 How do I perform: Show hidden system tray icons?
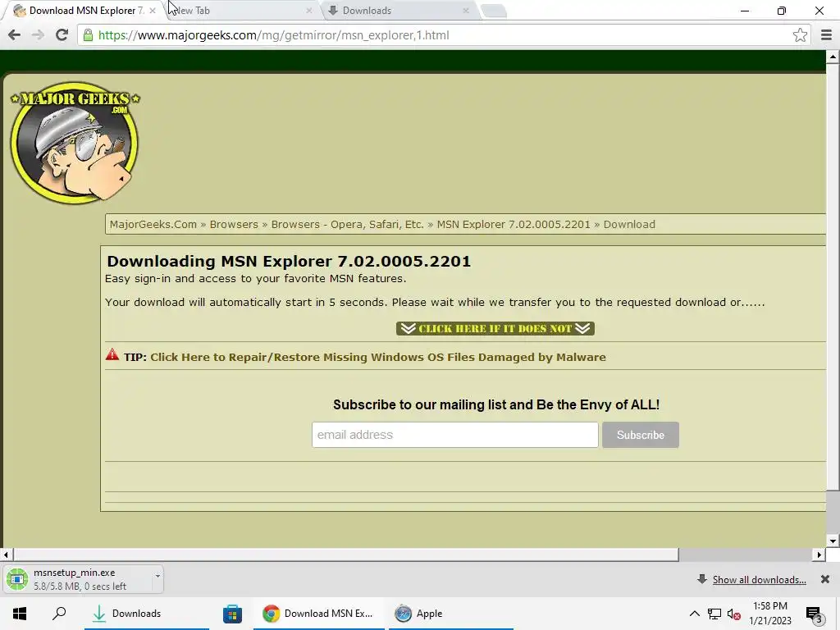click(x=694, y=614)
